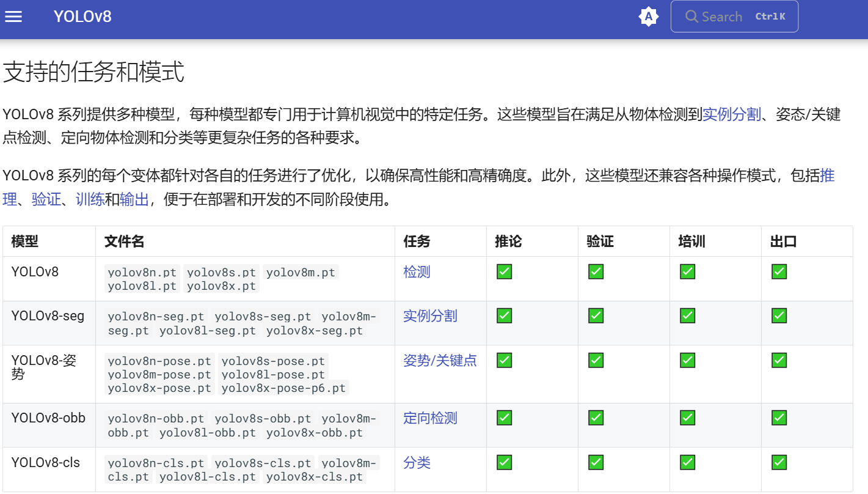Click the YOLOv8 site title in header bar
The image size is (868, 494).
click(x=82, y=17)
